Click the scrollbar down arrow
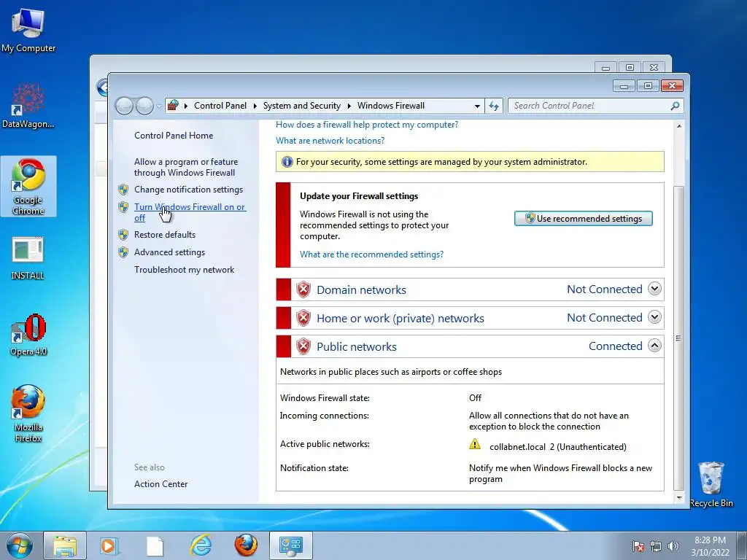Viewport: 747px width, 560px height. pos(679,497)
